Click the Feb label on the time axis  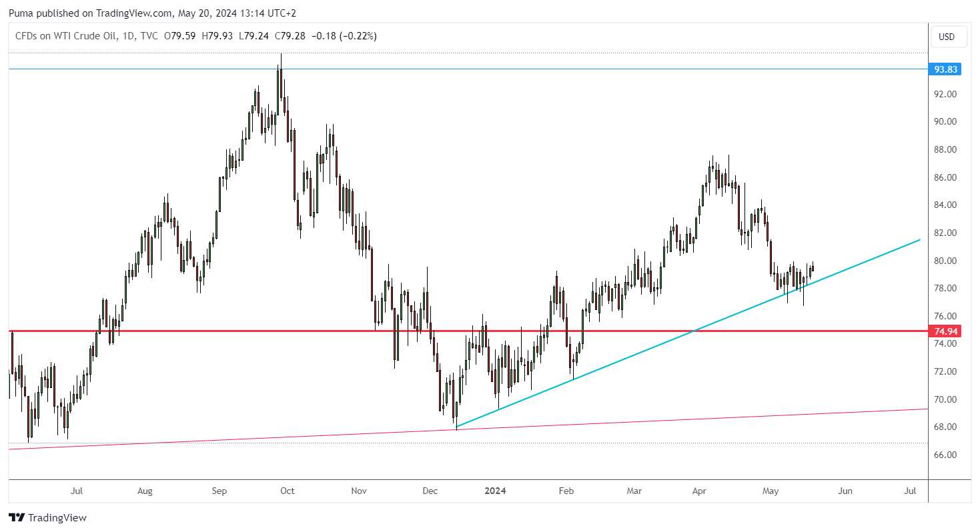[x=566, y=491]
